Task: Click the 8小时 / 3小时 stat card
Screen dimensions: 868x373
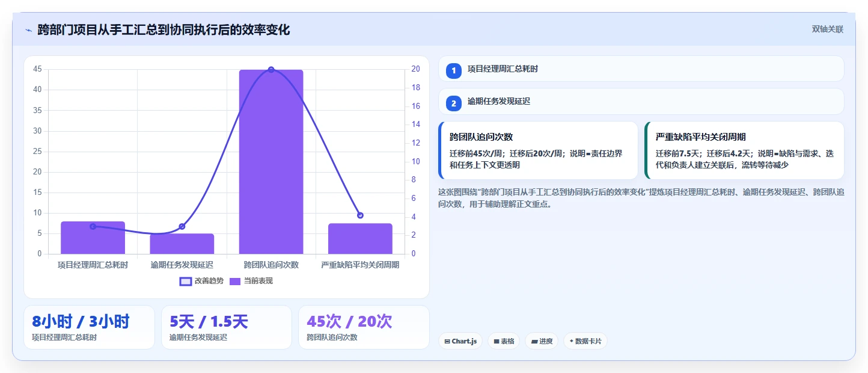Action: pos(89,327)
